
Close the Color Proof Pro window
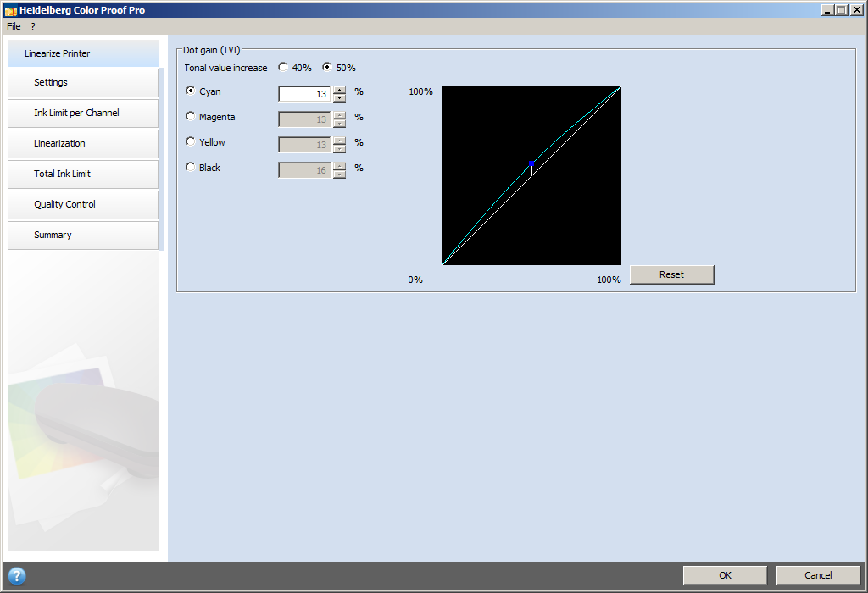coord(856,10)
